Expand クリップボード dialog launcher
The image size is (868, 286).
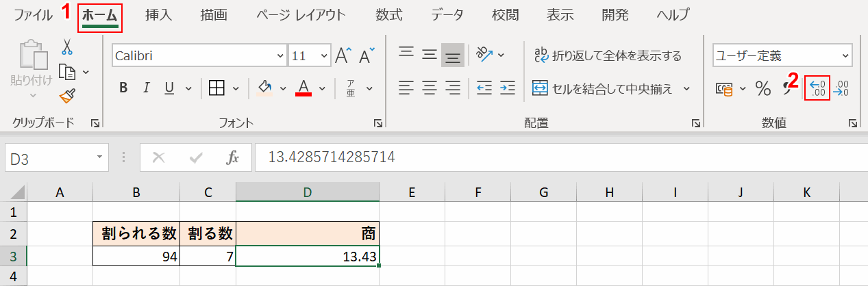click(x=95, y=123)
